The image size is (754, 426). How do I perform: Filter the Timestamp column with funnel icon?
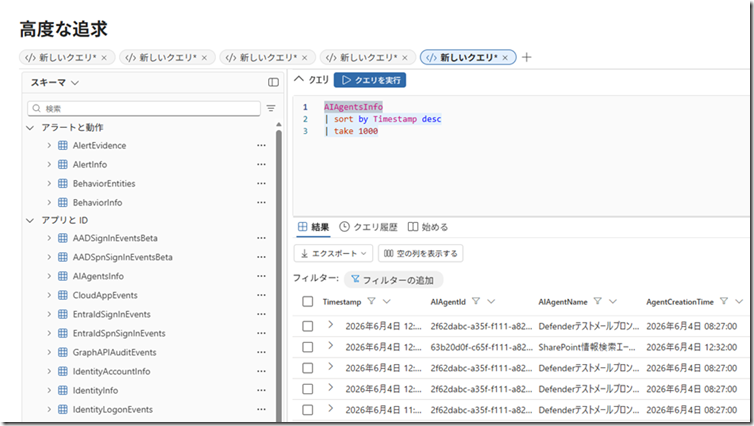click(371, 301)
